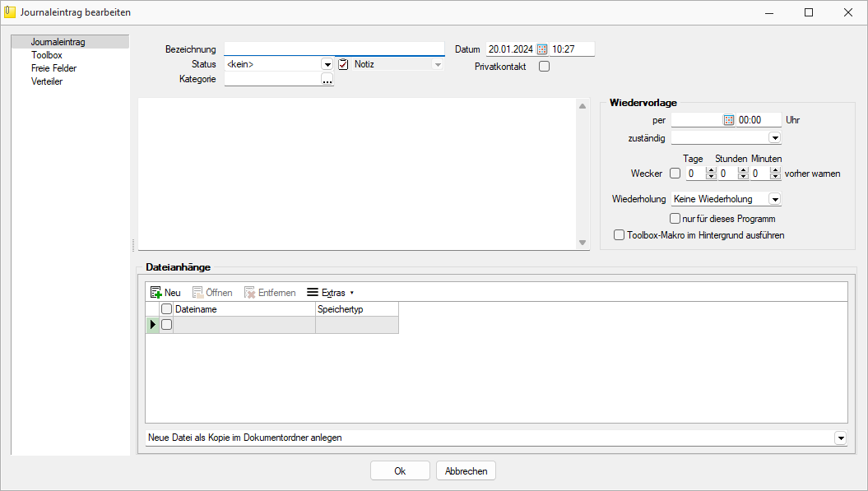
Task: Sort by the Speichertyp column header
Action: 357,309
